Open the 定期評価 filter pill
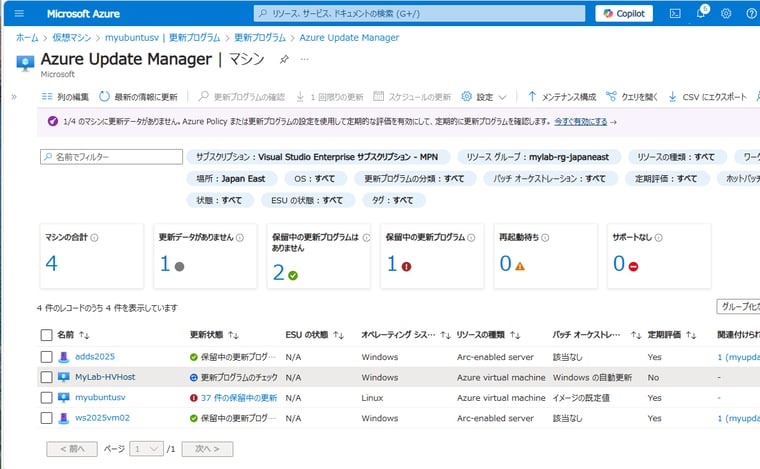 click(666, 178)
